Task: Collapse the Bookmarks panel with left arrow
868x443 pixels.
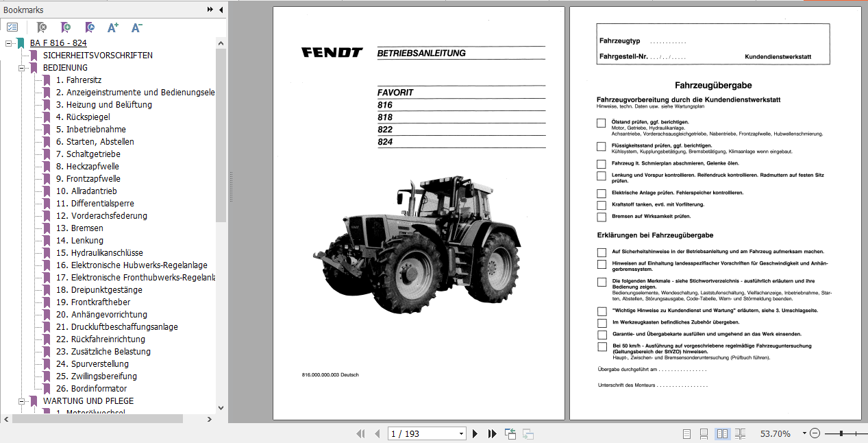Action: (x=221, y=10)
